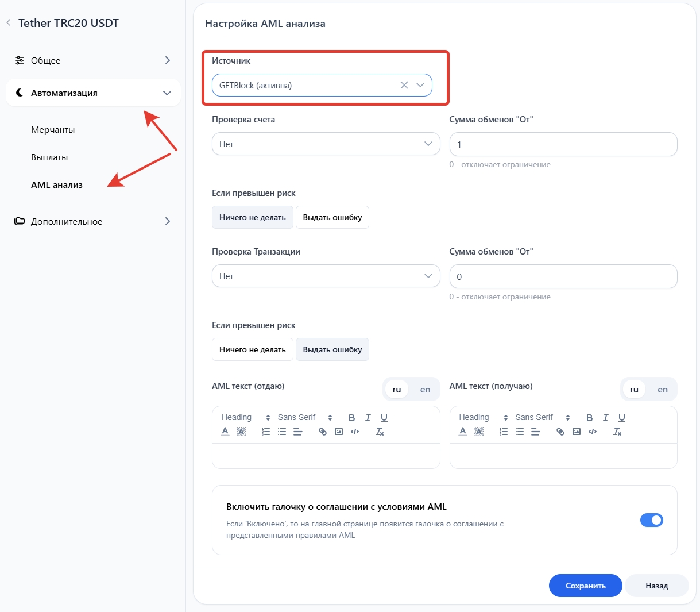
Task: Collapse the Автоматизация sidebar section
Action: point(93,93)
